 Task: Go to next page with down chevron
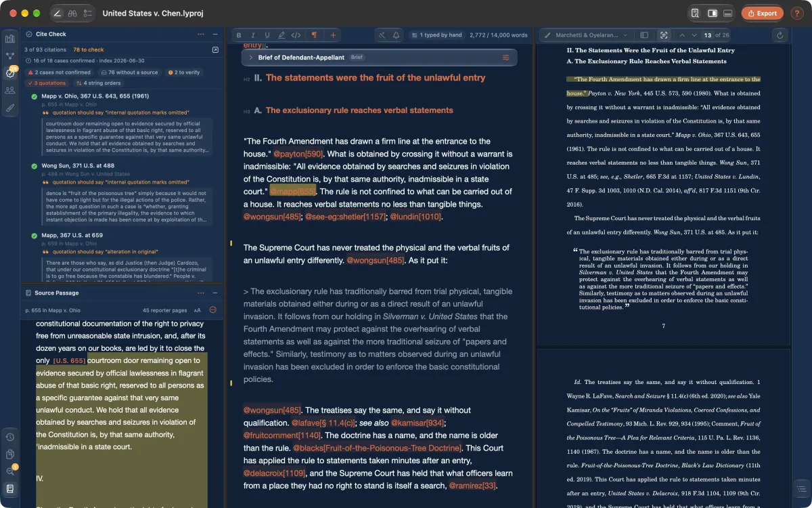(x=694, y=35)
